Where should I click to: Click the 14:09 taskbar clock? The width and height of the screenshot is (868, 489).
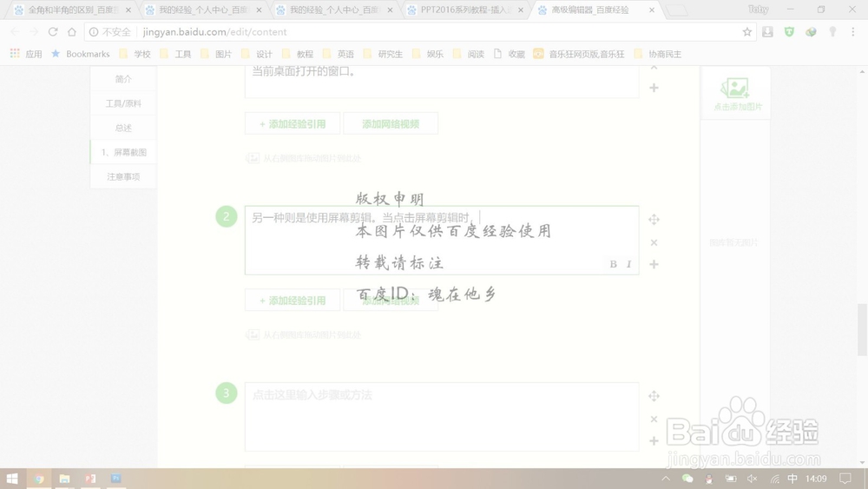(816, 479)
